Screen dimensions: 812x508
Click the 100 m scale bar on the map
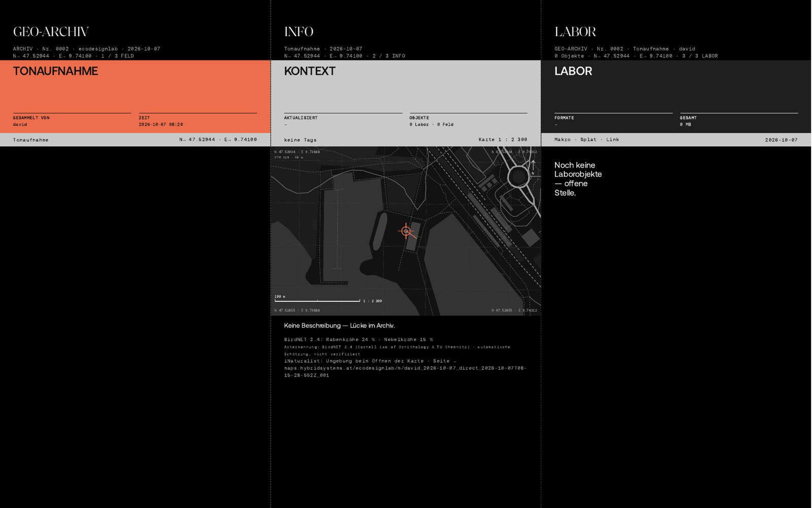coord(317,301)
